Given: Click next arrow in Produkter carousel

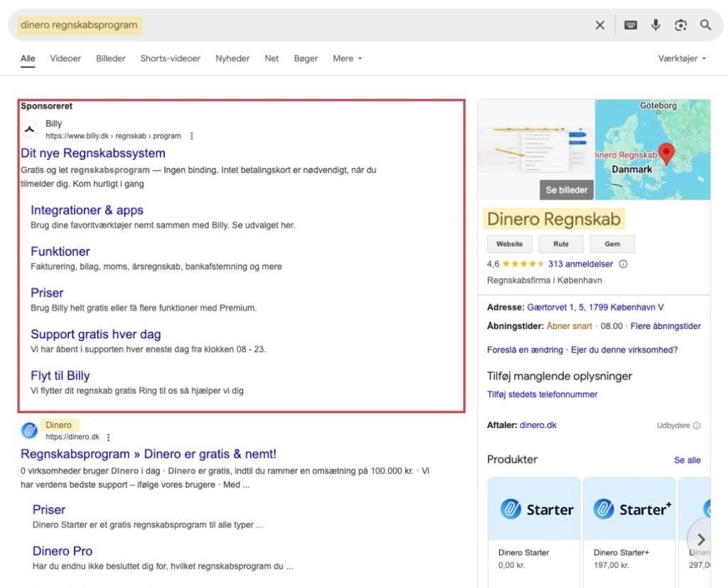Looking at the screenshot, I should point(701,539).
